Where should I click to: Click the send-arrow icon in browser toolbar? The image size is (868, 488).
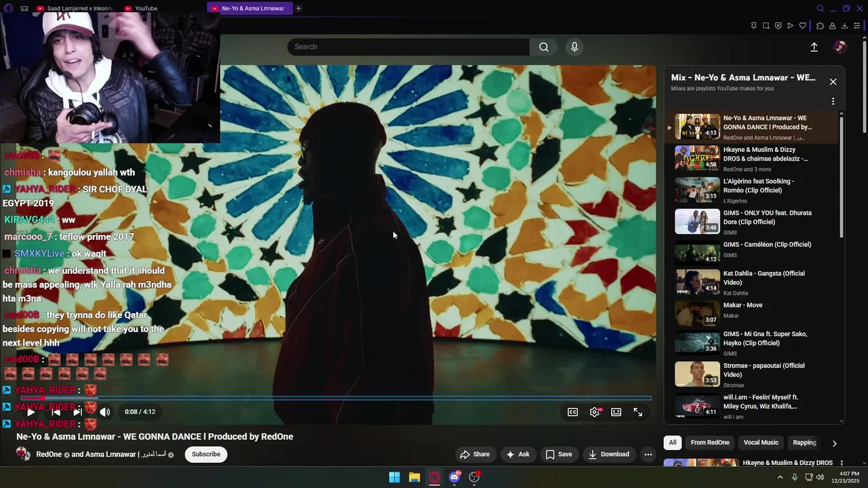[790, 26]
